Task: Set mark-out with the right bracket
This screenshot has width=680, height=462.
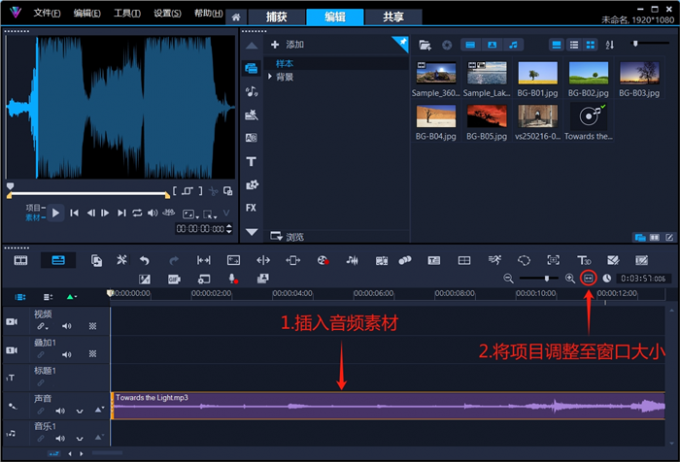Action: click(200, 191)
